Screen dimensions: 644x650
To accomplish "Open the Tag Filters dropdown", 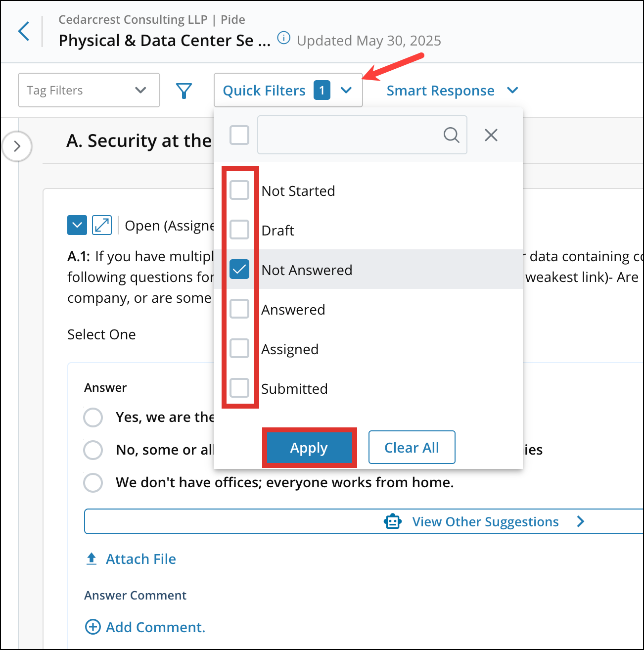I will [x=89, y=90].
